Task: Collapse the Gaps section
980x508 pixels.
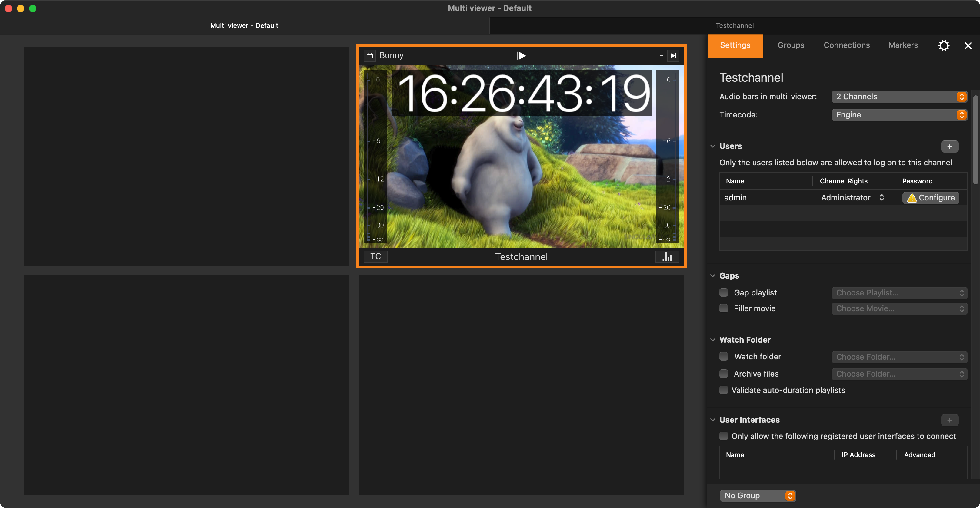Action: pos(712,276)
